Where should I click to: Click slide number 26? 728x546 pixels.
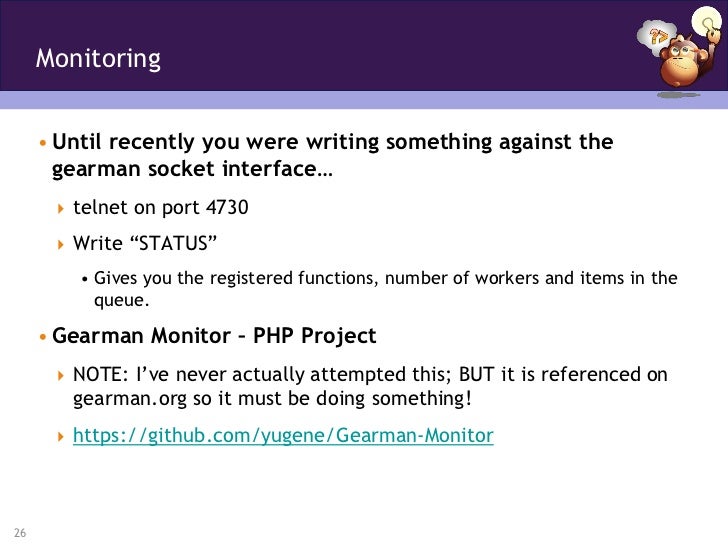point(20,531)
